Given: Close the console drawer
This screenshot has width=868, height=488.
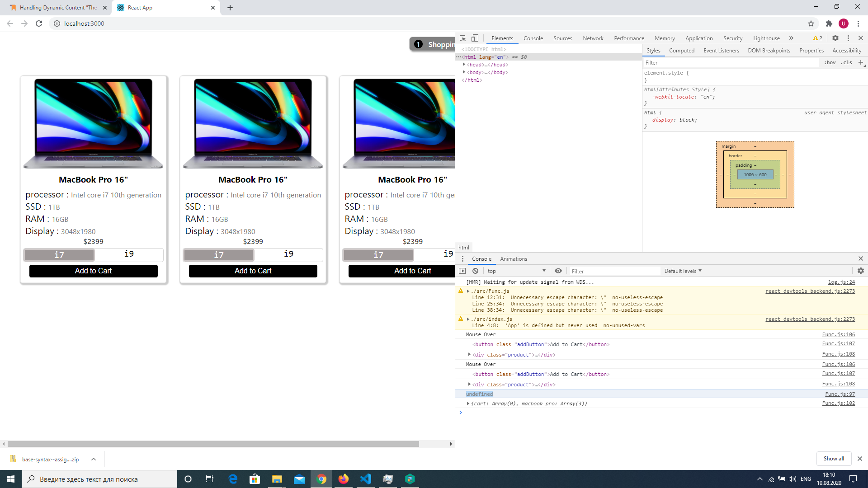Looking at the screenshot, I should pyautogui.click(x=861, y=259).
